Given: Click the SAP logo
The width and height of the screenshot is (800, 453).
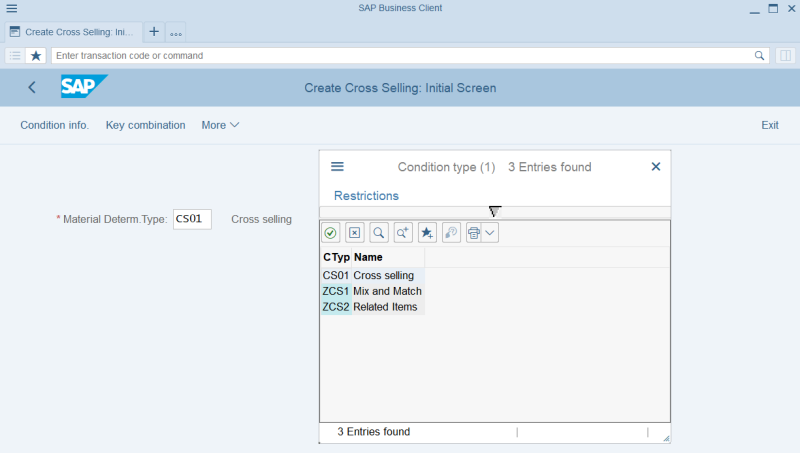Looking at the screenshot, I should 84,86.
